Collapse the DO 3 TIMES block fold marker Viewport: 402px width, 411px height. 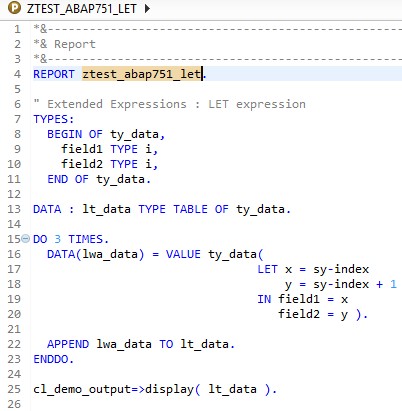pos(25,239)
